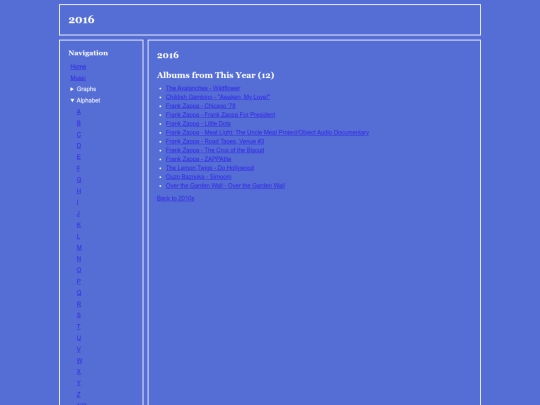Open Frank Zappa - The Crux of the Biscuit
540x405 pixels.
point(215,150)
